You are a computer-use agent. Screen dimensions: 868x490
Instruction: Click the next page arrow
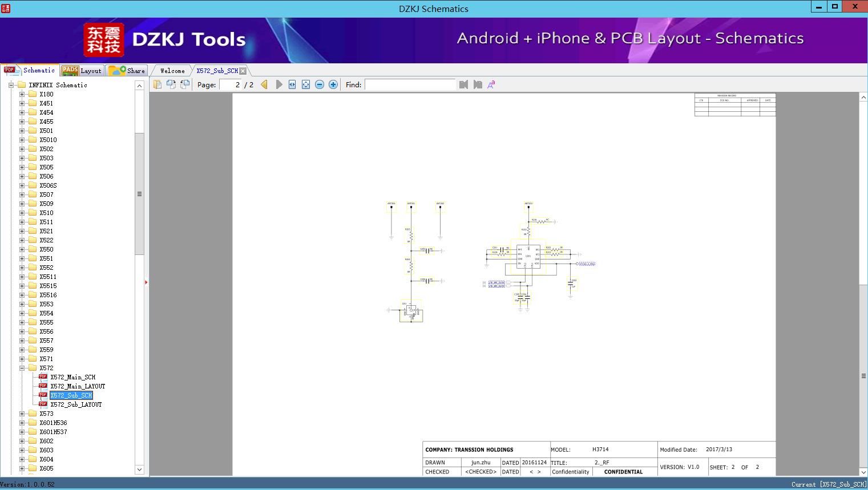point(279,84)
